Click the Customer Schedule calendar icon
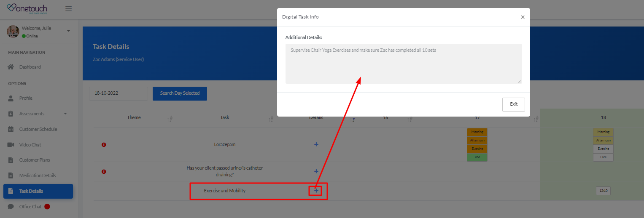This screenshot has height=218, width=644. [11, 129]
